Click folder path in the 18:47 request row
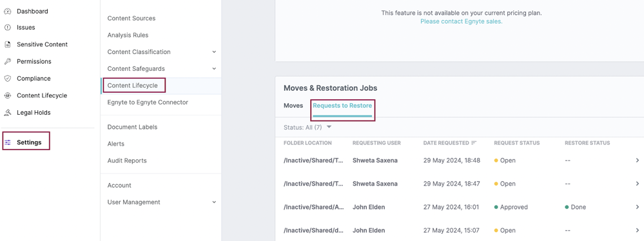The width and height of the screenshot is (644, 241). [313, 184]
